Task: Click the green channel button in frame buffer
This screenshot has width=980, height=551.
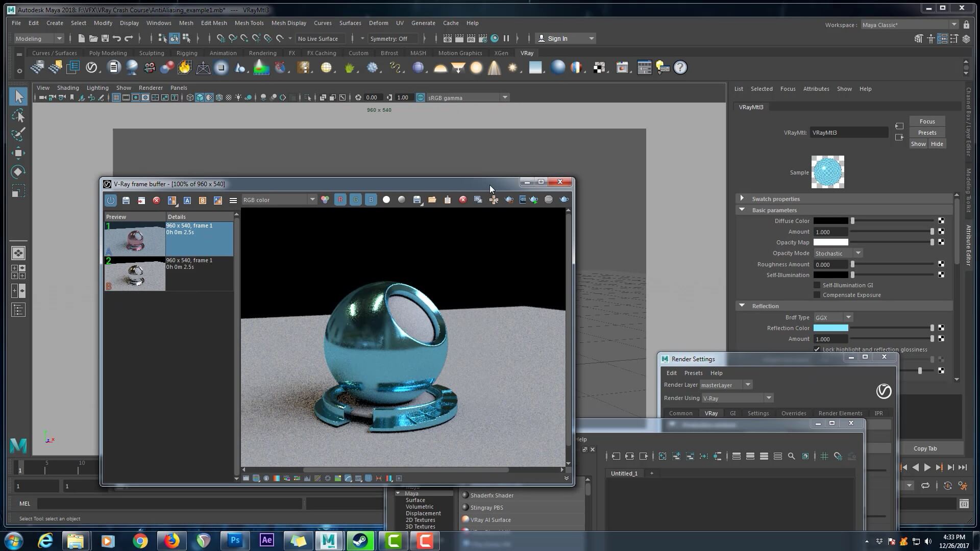Action: (x=356, y=200)
